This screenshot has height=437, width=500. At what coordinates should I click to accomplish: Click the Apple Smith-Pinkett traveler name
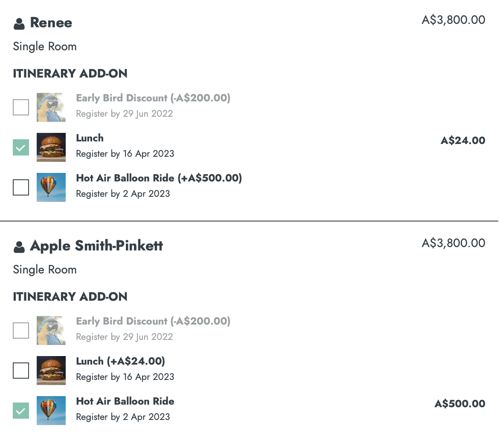tap(96, 246)
